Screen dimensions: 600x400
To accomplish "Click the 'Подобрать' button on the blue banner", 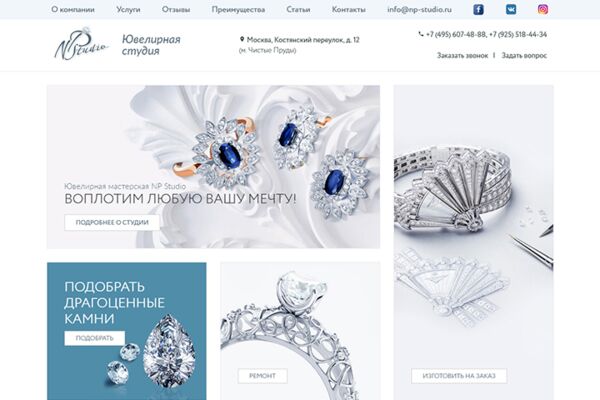I will (x=95, y=338).
